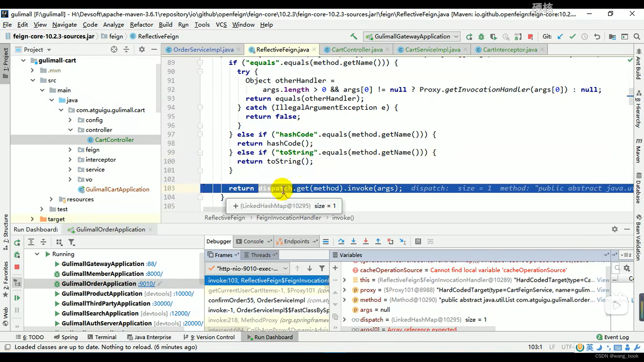The width and height of the screenshot is (644, 362).
Task: Click Step Over icon in debugger toolbar
Action: coord(341,241)
